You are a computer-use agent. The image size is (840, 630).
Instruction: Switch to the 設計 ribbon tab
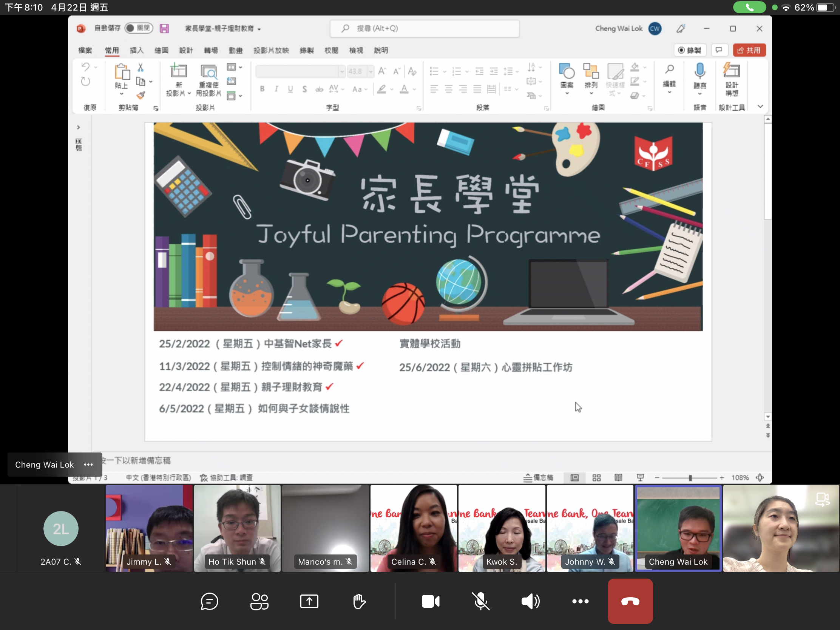pos(186,51)
